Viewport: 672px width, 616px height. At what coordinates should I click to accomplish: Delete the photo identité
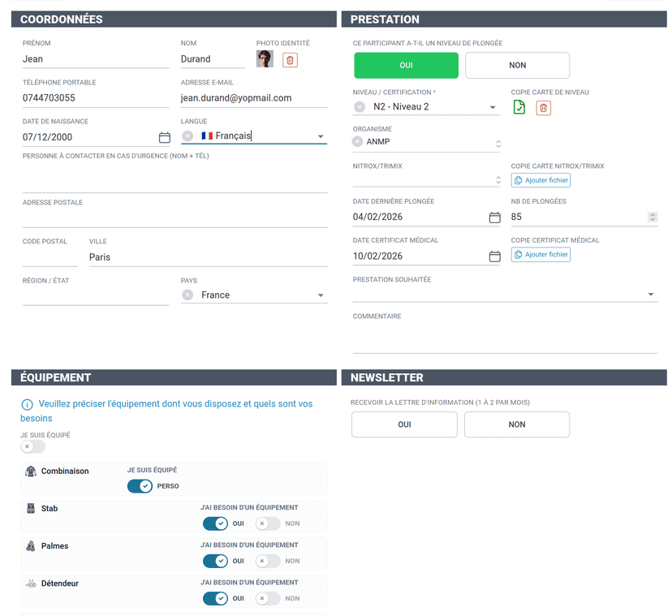point(290,60)
